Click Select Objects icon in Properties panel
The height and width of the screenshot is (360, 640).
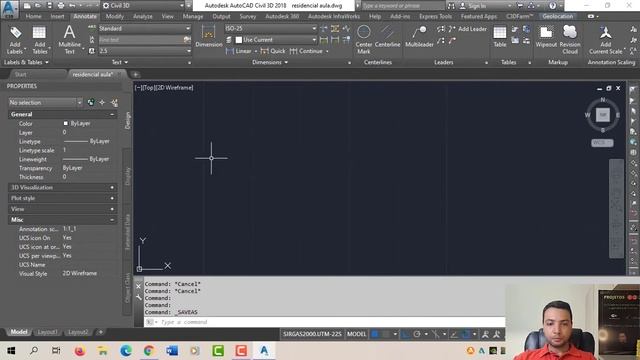pyautogui.click(x=102, y=102)
